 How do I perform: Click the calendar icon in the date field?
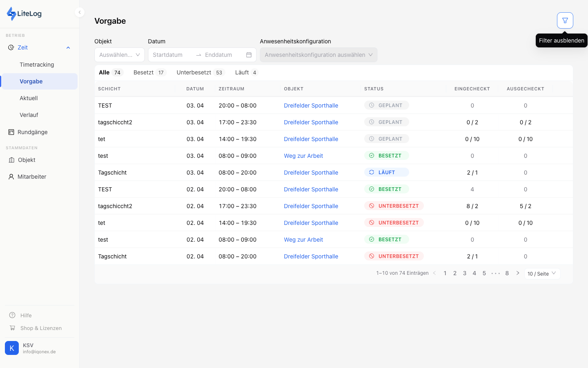click(249, 55)
